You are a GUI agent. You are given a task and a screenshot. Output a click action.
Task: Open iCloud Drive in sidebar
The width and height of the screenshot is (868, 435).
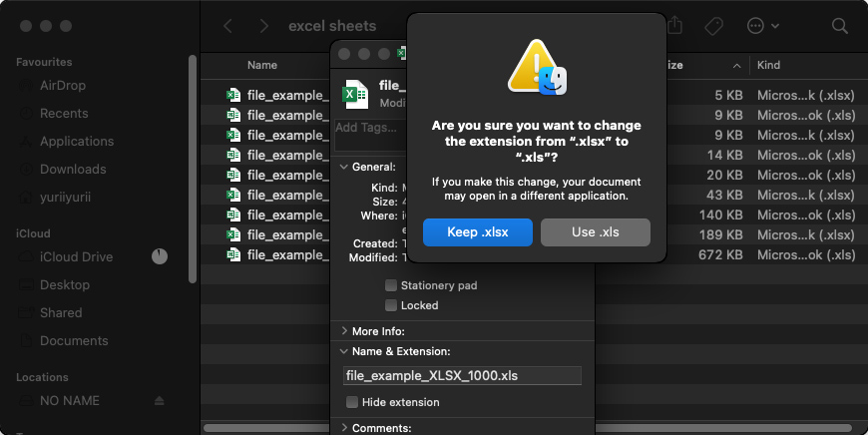coord(76,256)
